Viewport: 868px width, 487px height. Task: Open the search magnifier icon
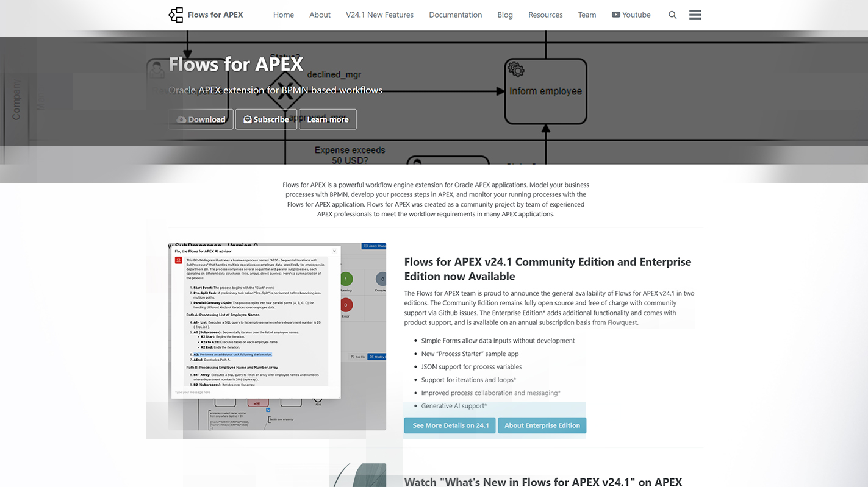(672, 15)
